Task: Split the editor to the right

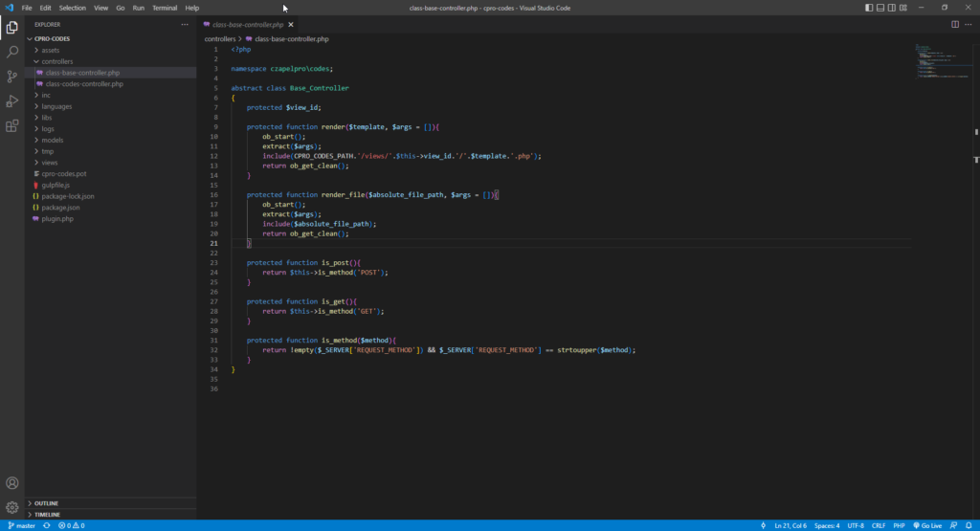Action: 955,24
